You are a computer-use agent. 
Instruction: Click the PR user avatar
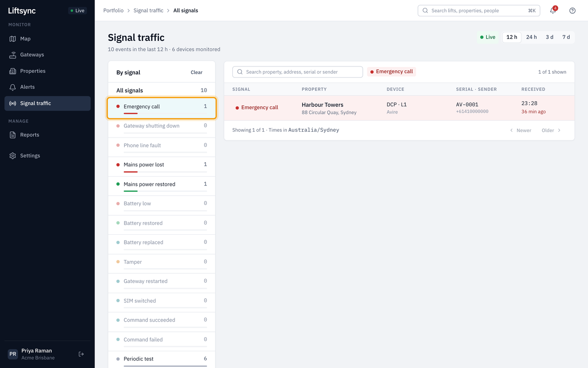pyautogui.click(x=13, y=354)
